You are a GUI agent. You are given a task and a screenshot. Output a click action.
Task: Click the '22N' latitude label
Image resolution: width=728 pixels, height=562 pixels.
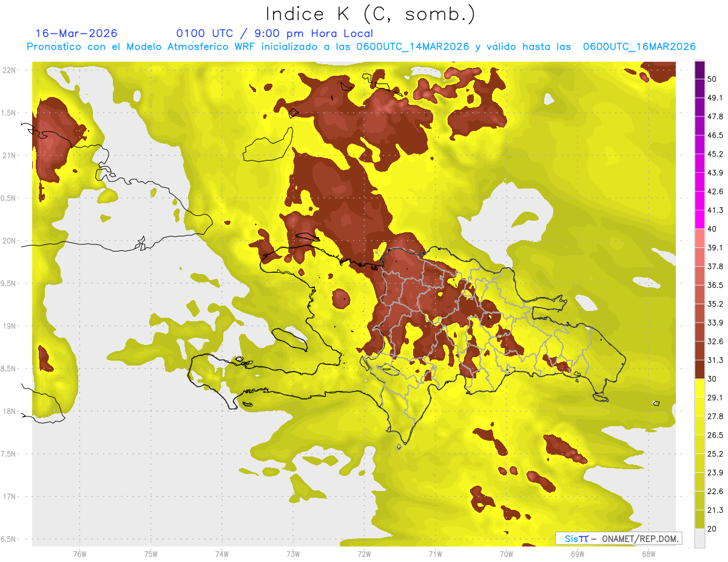(x=10, y=70)
